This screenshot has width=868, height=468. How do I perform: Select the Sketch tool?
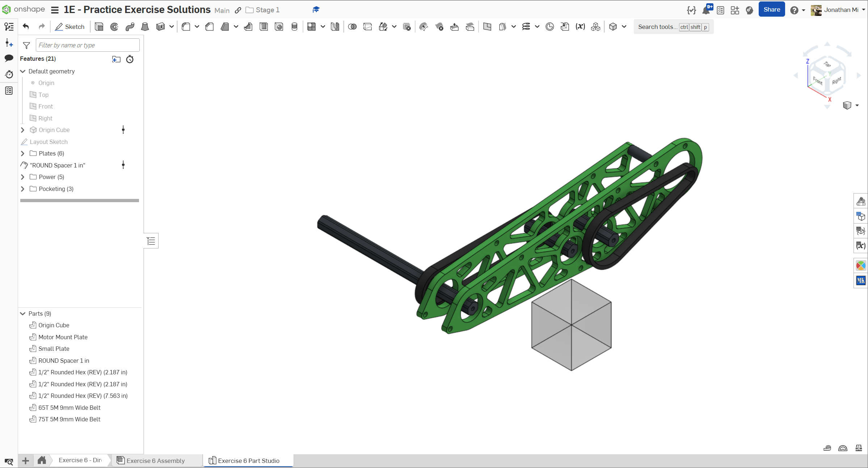(69, 27)
